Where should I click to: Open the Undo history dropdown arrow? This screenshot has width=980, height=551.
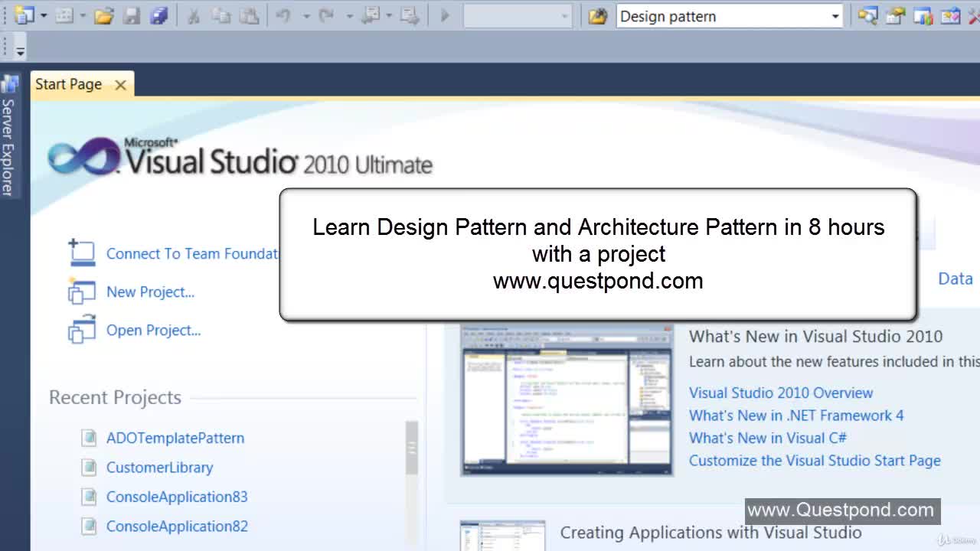[x=306, y=16]
